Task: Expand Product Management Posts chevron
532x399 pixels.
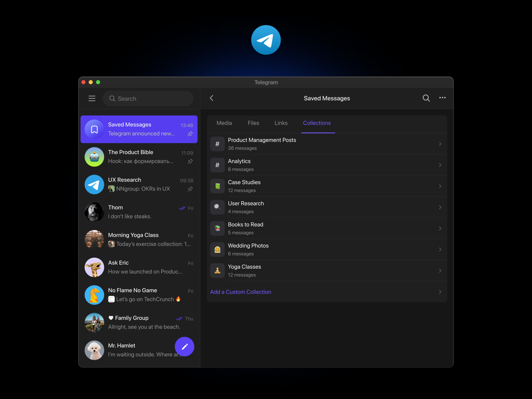Action: pyautogui.click(x=440, y=144)
